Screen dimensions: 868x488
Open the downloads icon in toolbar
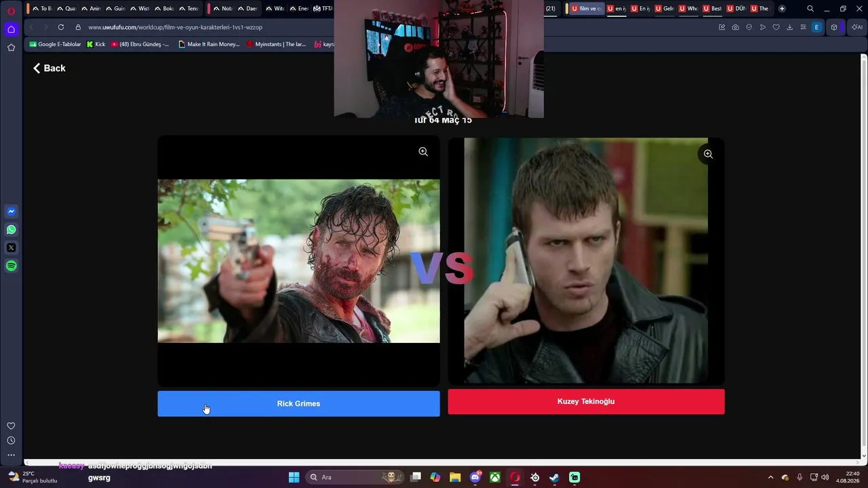[x=789, y=27]
